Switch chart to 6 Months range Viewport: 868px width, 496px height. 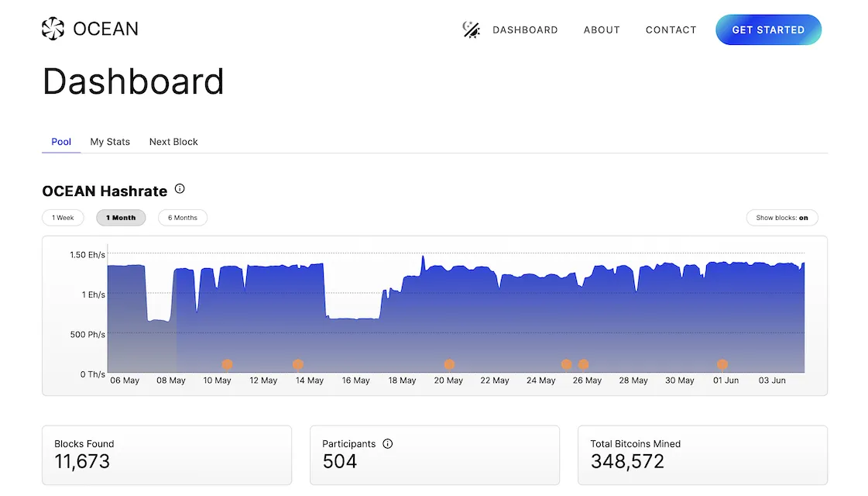tap(183, 218)
